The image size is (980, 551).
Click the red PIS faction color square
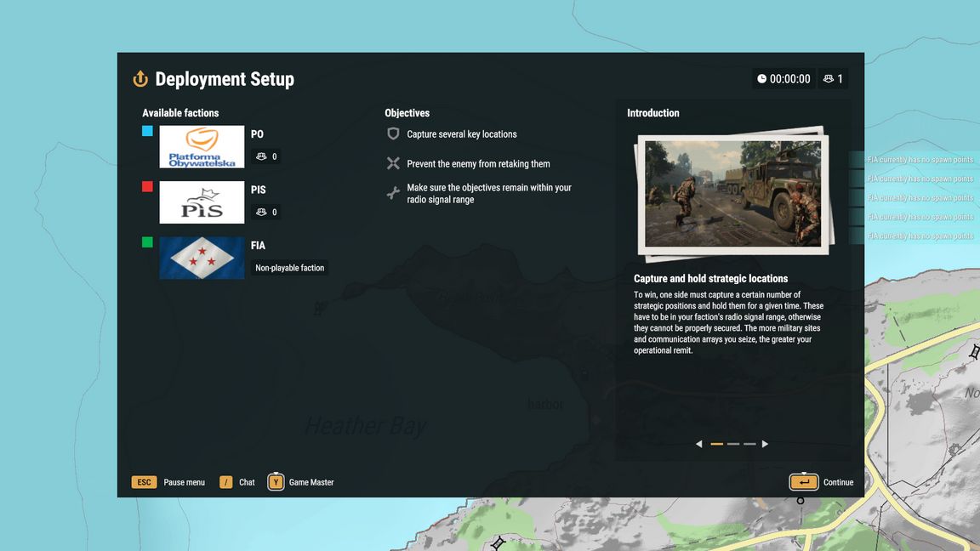148,186
